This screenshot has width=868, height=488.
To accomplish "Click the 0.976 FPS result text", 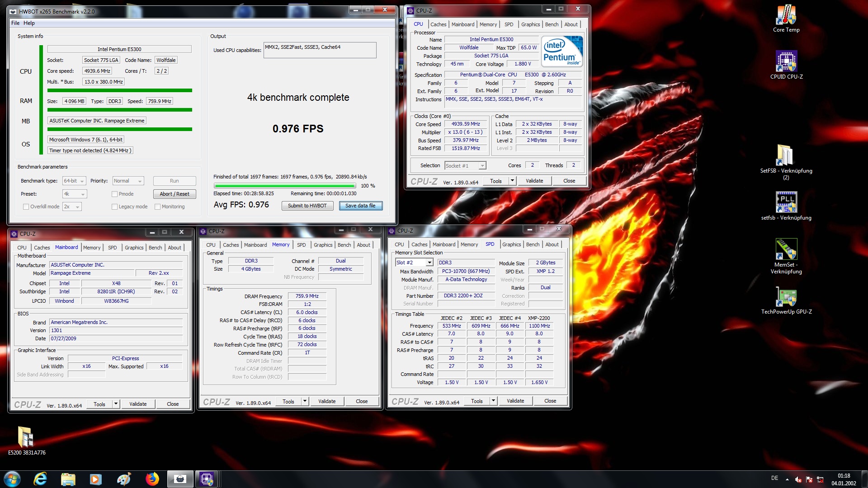I will click(298, 129).
